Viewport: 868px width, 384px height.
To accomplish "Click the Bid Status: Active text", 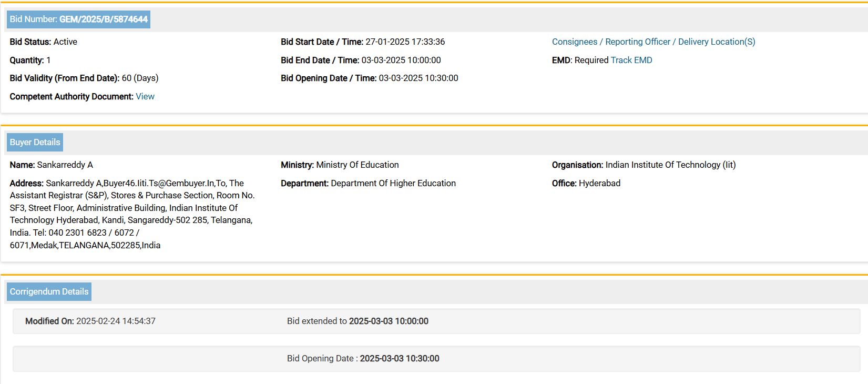I will (44, 42).
